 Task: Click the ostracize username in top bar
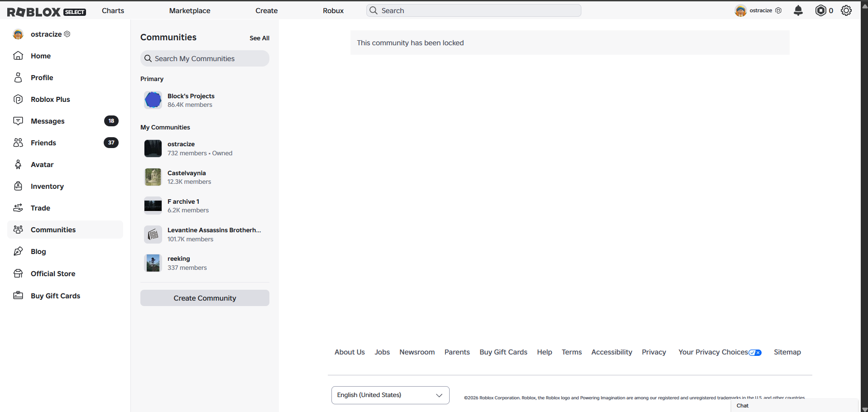tap(761, 10)
